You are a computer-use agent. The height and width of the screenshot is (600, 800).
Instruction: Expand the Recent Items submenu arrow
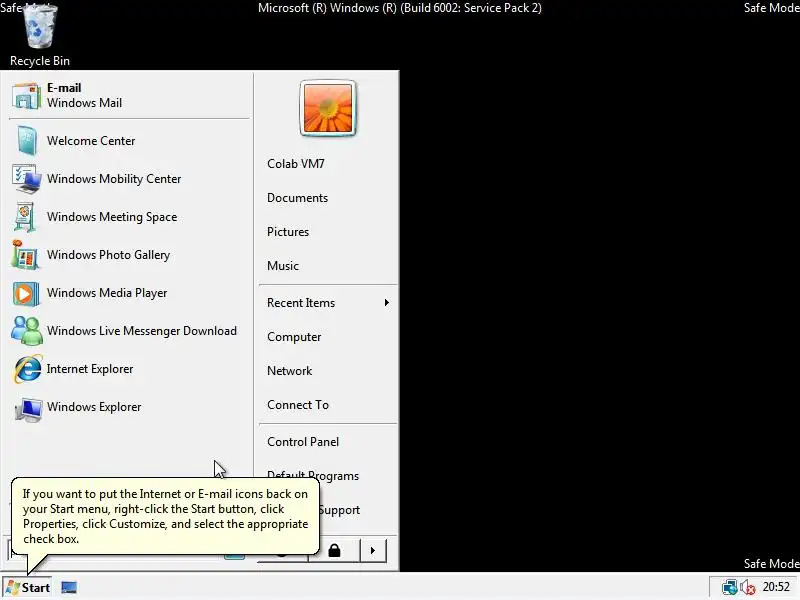(387, 303)
